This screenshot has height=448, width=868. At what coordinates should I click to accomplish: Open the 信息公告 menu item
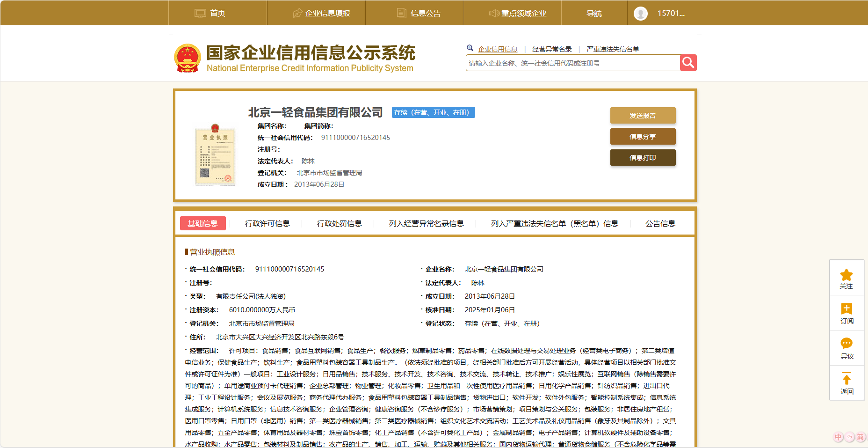[426, 13]
